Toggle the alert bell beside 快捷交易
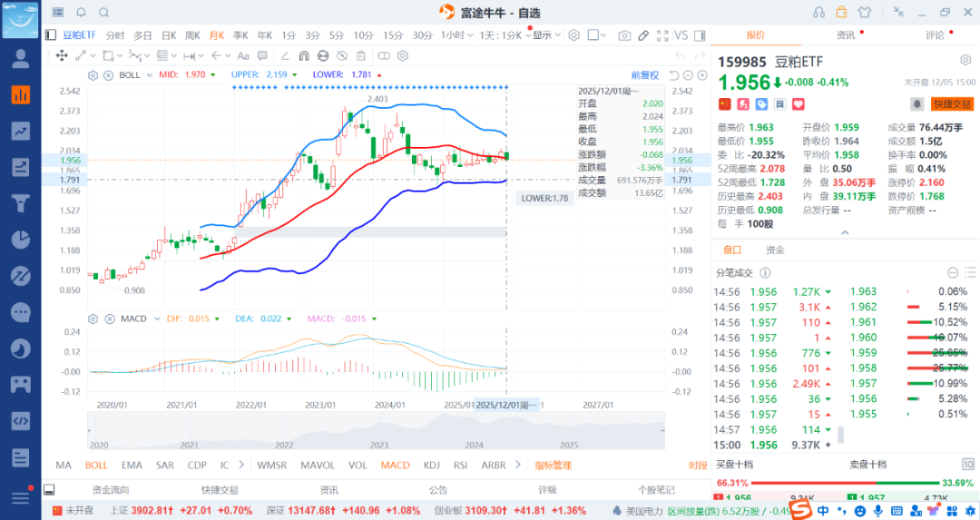Image resolution: width=980 pixels, height=520 pixels. 917,104
